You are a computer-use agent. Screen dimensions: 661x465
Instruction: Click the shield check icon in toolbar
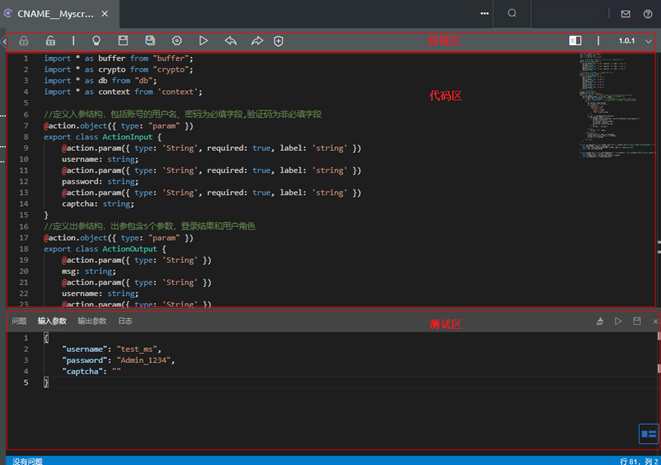pos(279,41)
